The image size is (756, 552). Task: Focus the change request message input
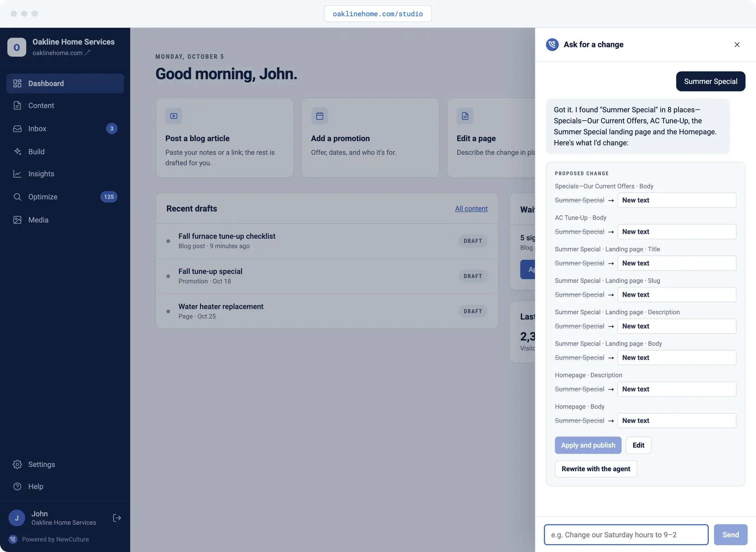tap(626, 535)
